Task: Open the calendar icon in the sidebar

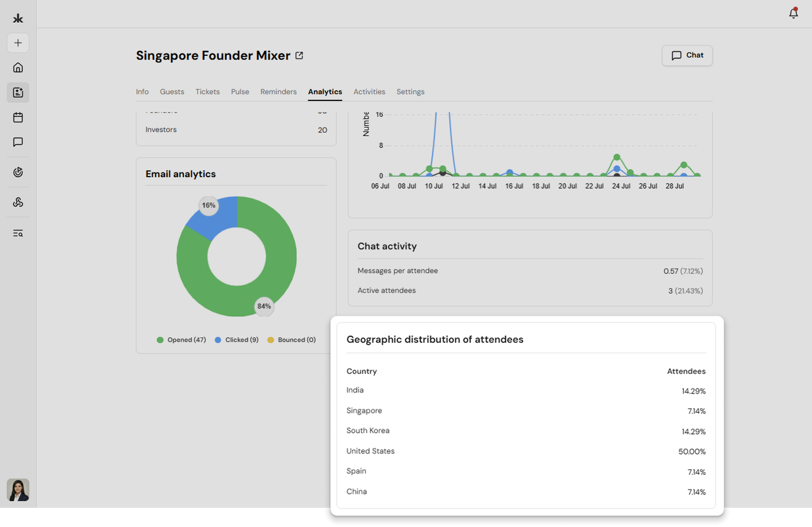Action: pyautogui.click(x=18, y=117)
